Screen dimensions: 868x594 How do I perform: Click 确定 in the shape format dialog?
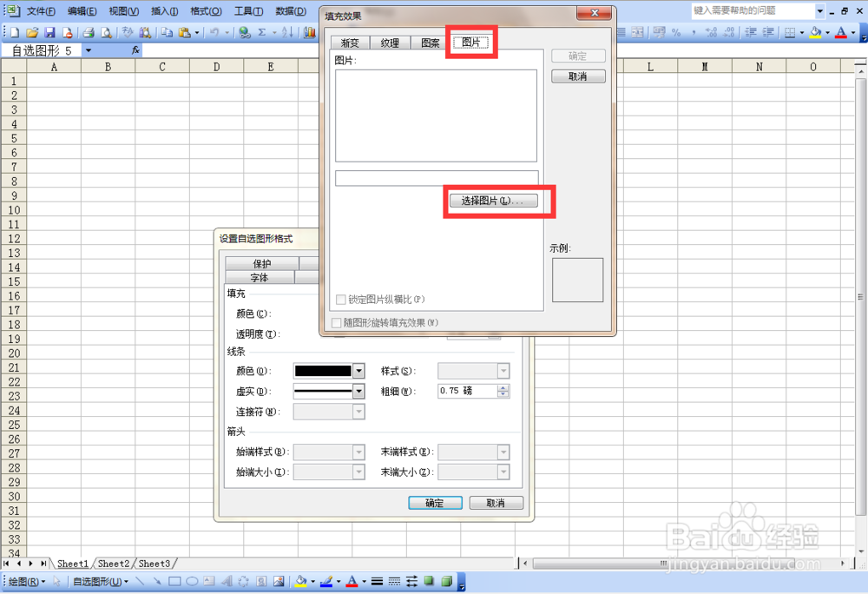435,502
